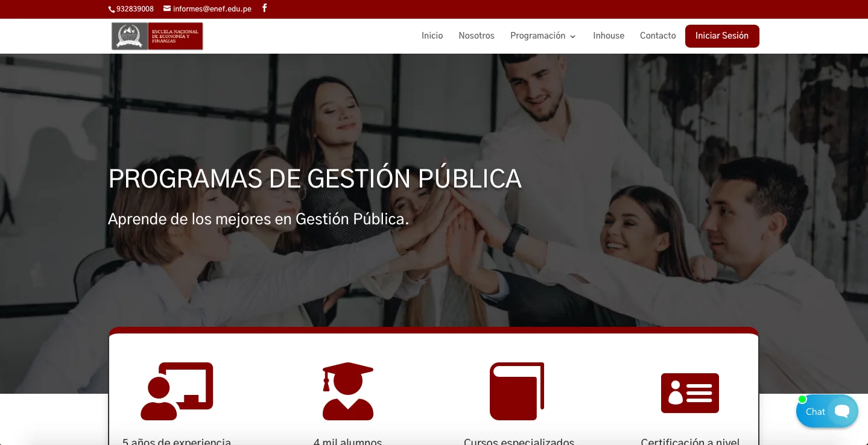Click the Facebook icon in top bar
868x445 pixels.
[x=264, y=8]
